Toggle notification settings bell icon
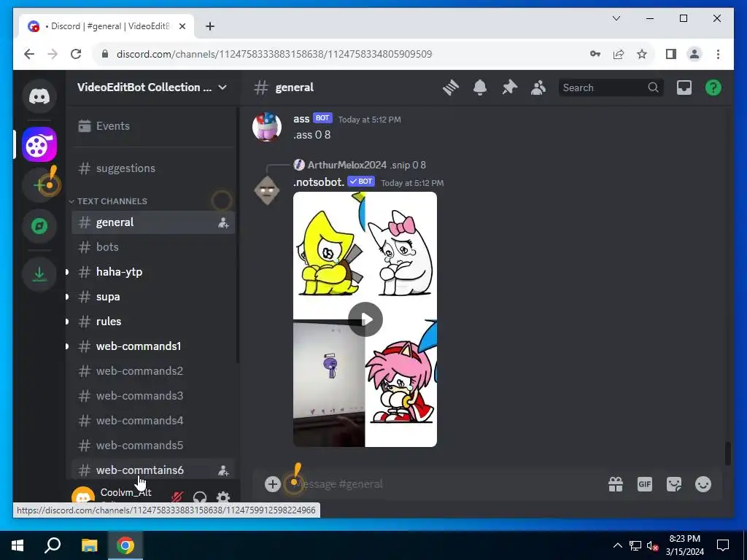Screen dimensions: 747x560 click(x=480, y=87)
